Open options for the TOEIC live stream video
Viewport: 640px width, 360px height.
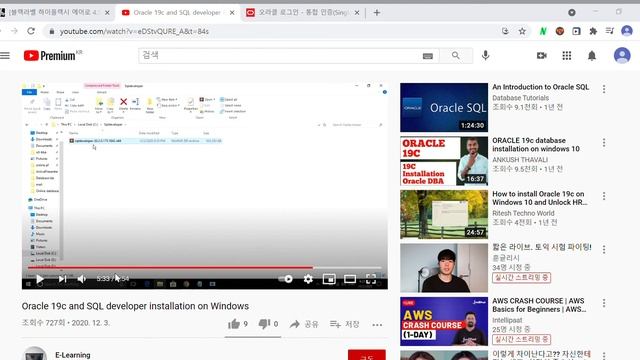(604, 249)
